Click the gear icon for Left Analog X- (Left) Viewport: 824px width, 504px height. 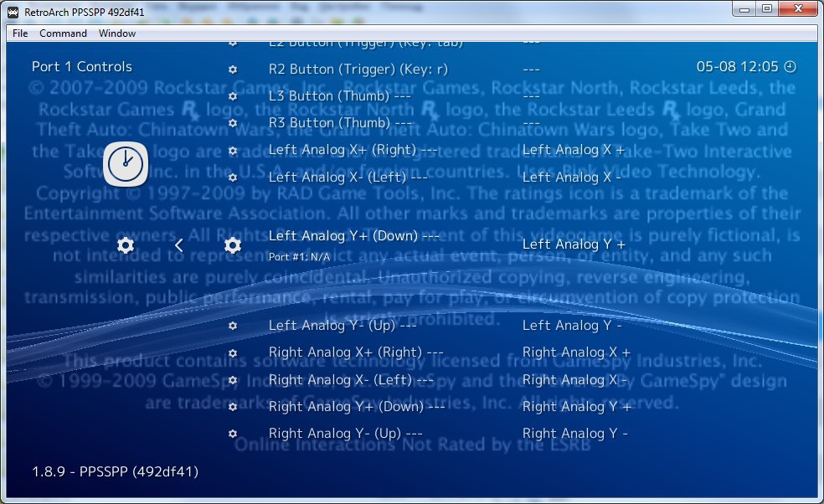click(x=233, y=177)
